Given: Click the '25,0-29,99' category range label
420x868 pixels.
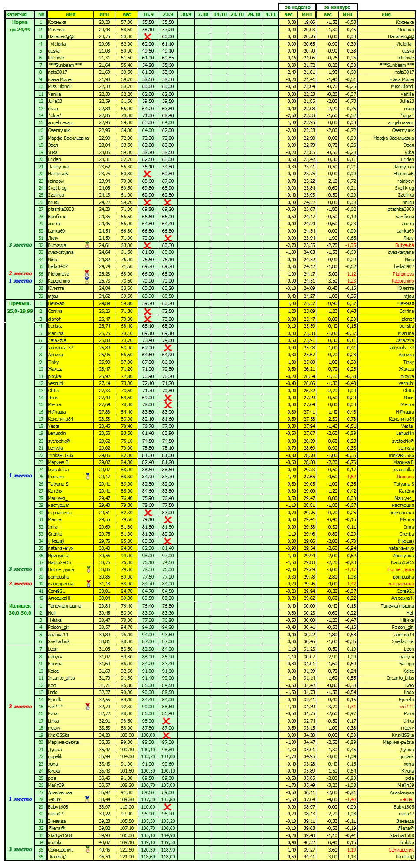Looking at the screenshot, I should click(x=20, y=311).
